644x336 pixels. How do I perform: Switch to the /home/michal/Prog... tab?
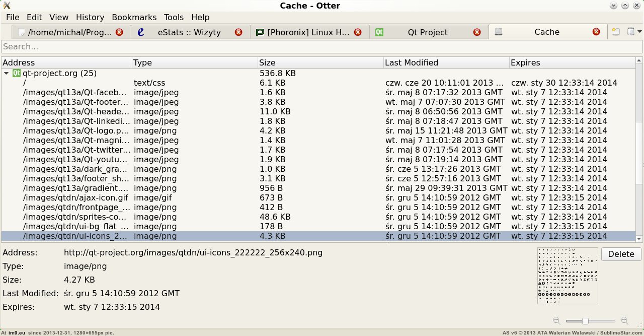pyautogui.click(x=71, y=32)
